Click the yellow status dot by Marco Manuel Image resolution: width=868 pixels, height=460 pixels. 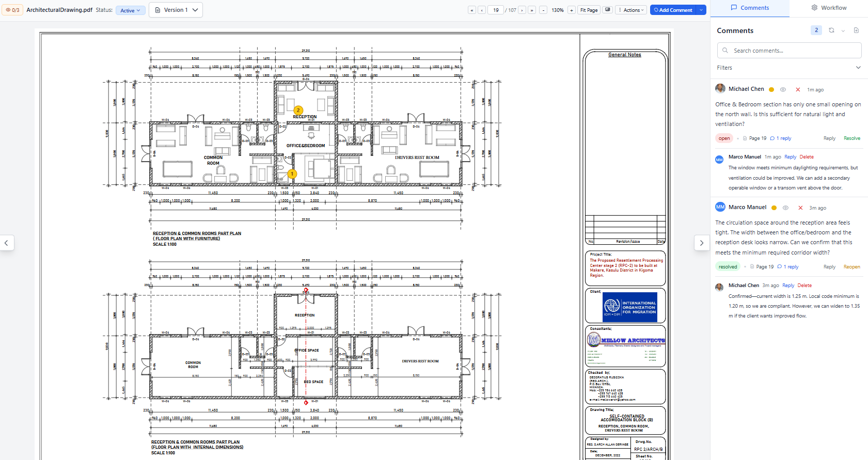[x=774, y=208]
